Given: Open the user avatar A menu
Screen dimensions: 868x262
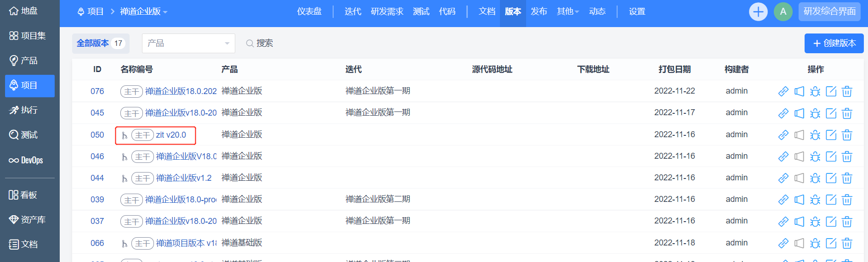Looking at the screenshot, I should 783,11.
